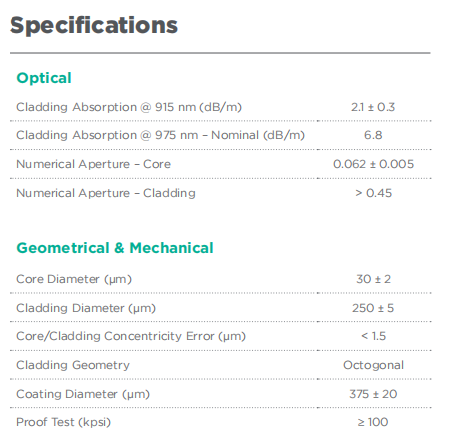Click the Specifications heading
The image size is (464, 437).
(94, 26)
